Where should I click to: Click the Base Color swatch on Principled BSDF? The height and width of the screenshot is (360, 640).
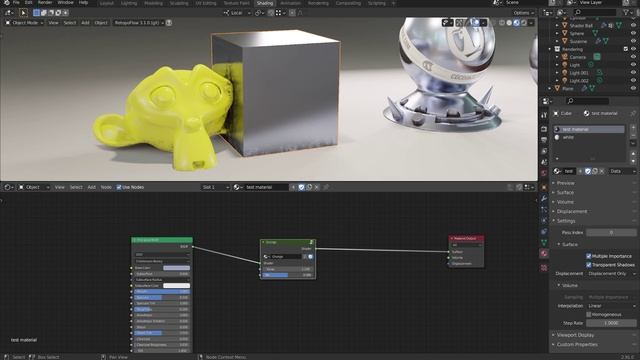point(176,268)
